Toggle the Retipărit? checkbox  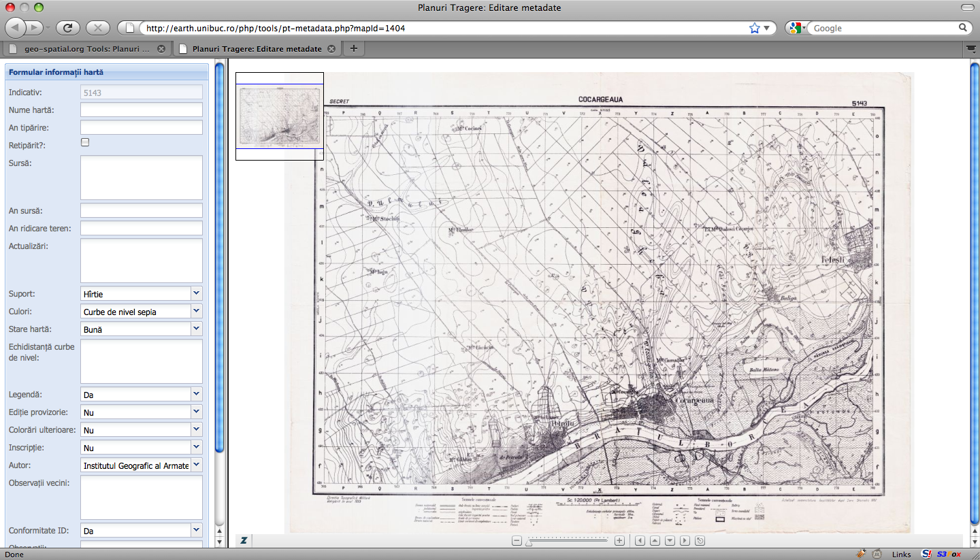coord(85,142)
